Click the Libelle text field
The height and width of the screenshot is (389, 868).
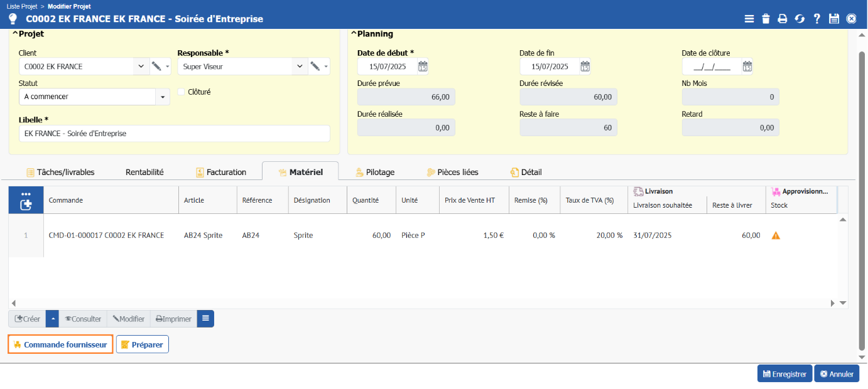point(174,134)
